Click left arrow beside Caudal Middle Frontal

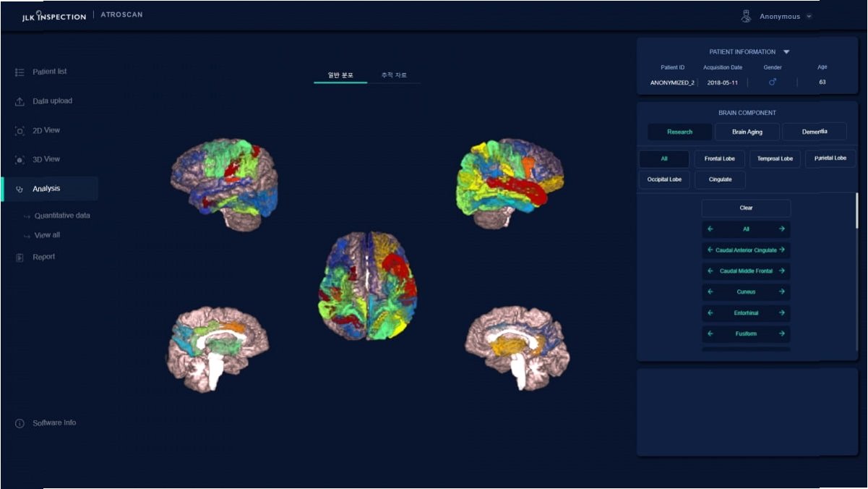pos(710,271)
